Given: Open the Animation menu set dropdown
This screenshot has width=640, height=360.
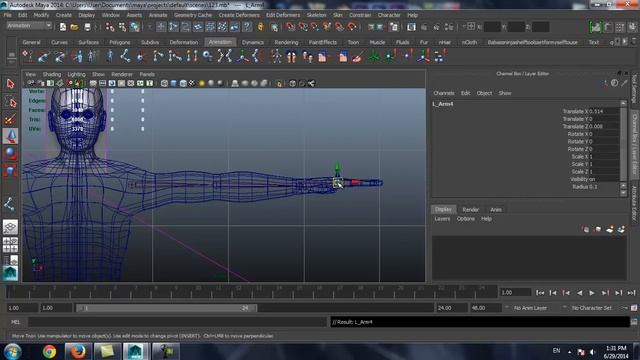Looking at the screenshot, I should [29, 26].
